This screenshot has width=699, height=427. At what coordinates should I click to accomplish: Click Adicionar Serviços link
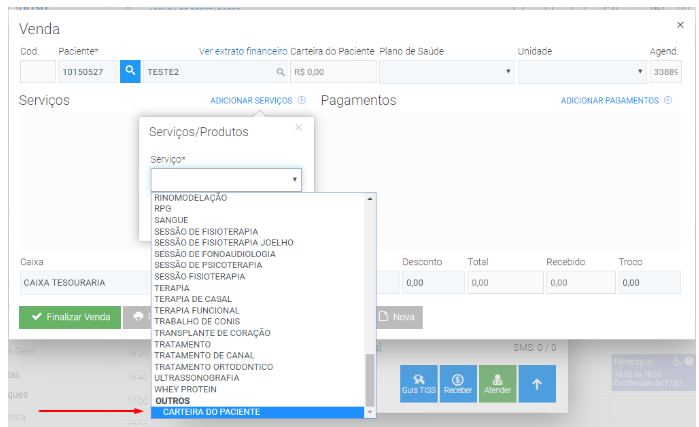pyautogui.click(x=251, y=101)
